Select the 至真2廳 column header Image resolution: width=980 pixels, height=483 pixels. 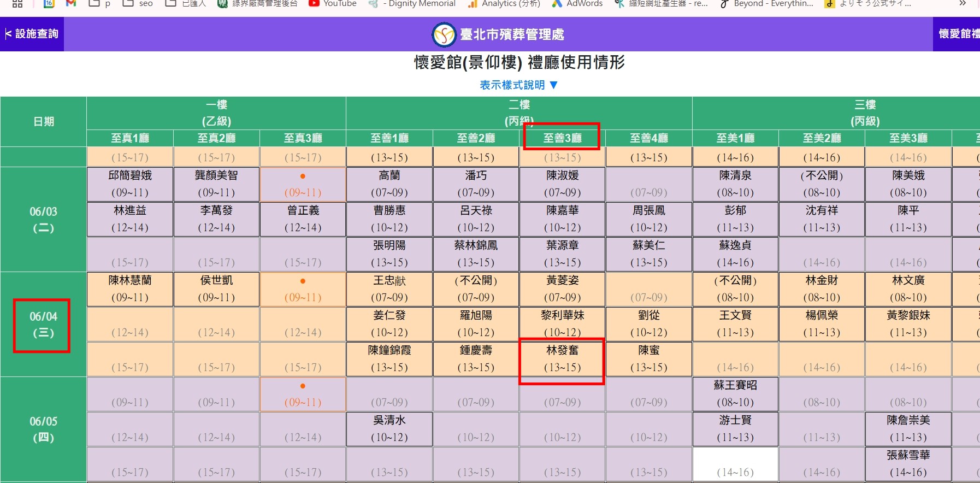click(x=216, y=138)
